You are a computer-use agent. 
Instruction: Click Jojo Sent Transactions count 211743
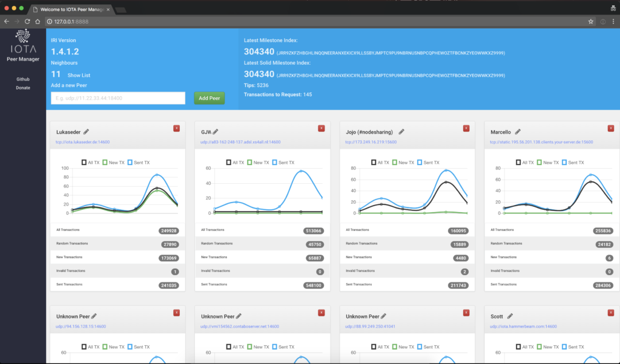[x=458, y=285]
